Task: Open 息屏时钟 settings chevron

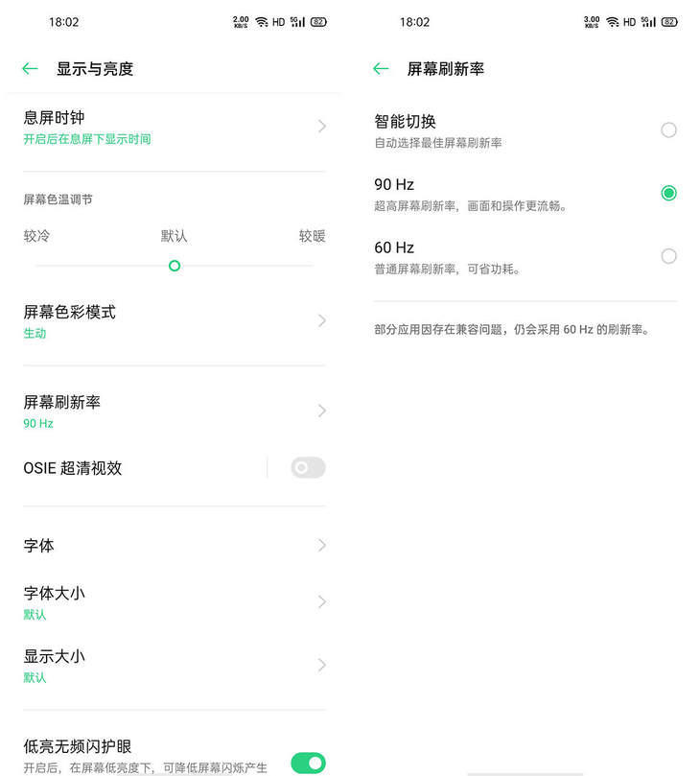Action: (x=321, y=127)
